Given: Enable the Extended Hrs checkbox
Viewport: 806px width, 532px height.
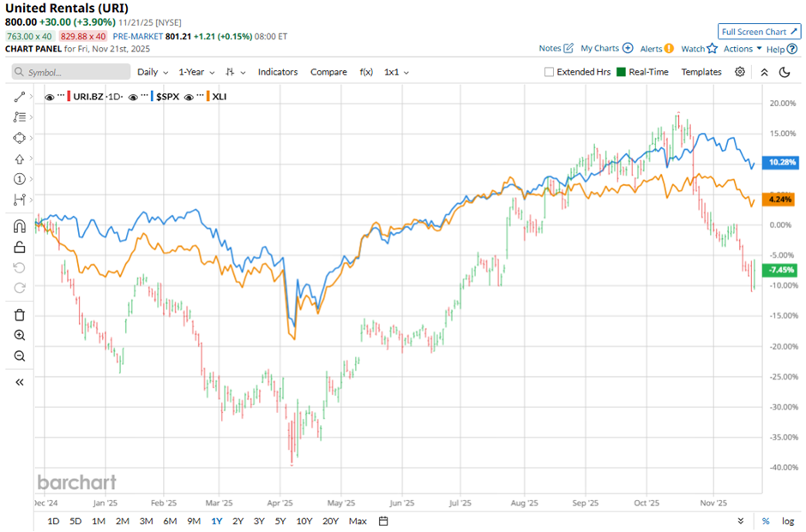Looking at the screenshot, I should coord(549,72).
